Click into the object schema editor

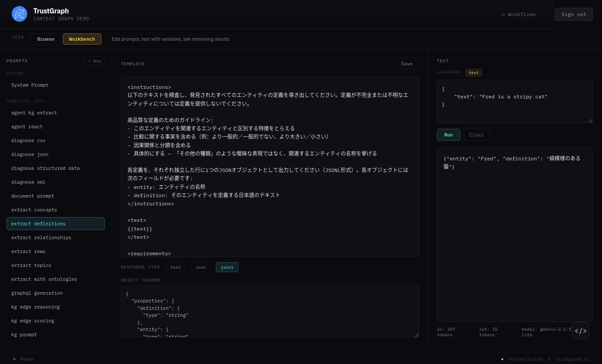[x=270, y=312]
